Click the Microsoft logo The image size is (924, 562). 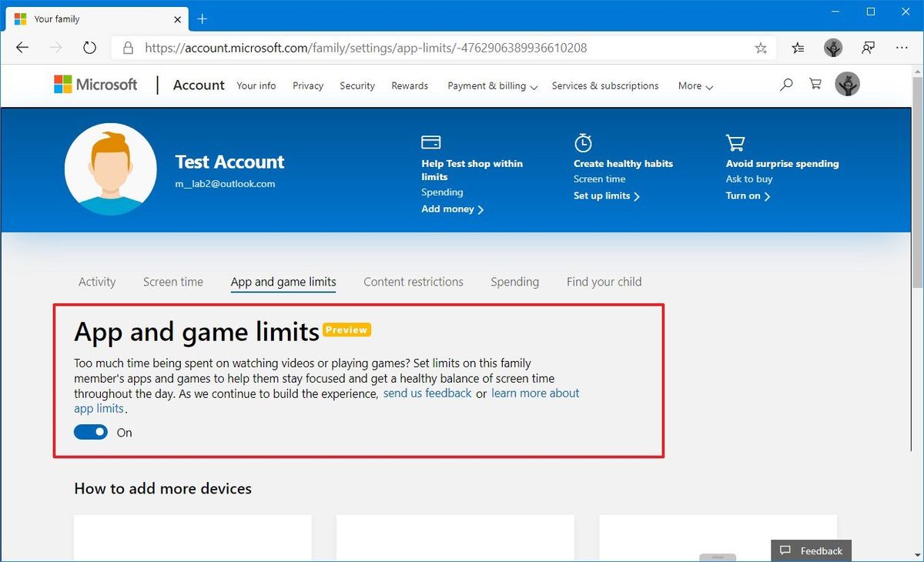(95, 84)
